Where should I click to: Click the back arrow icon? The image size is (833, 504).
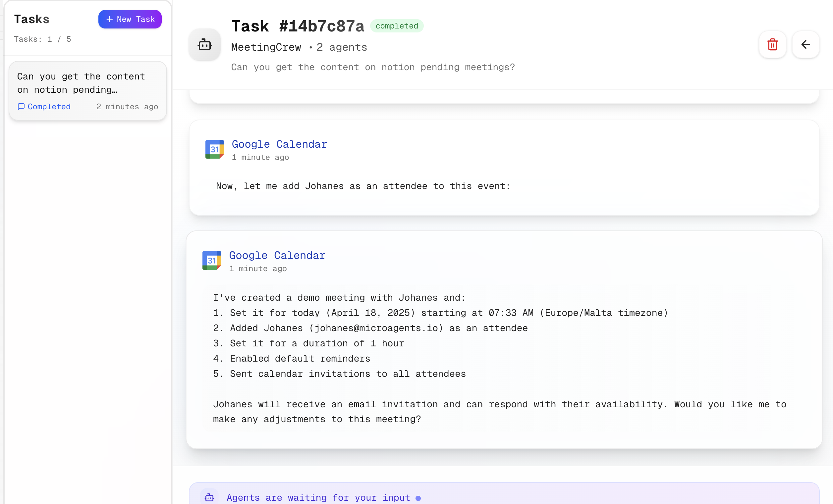(805, 45)
